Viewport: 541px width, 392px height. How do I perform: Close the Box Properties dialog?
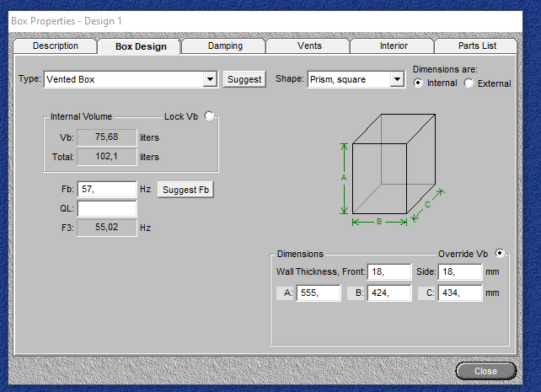pyautogui.click(x=485, y=371)
